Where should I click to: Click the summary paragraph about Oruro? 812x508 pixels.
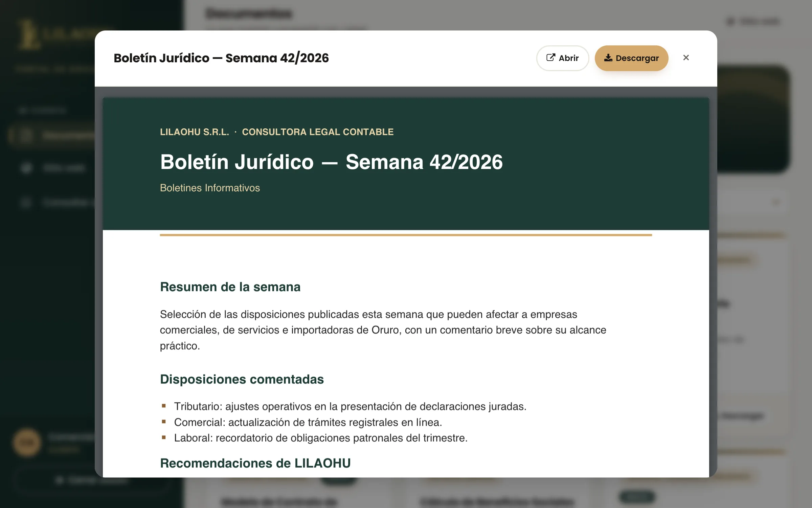click(383, 330)
